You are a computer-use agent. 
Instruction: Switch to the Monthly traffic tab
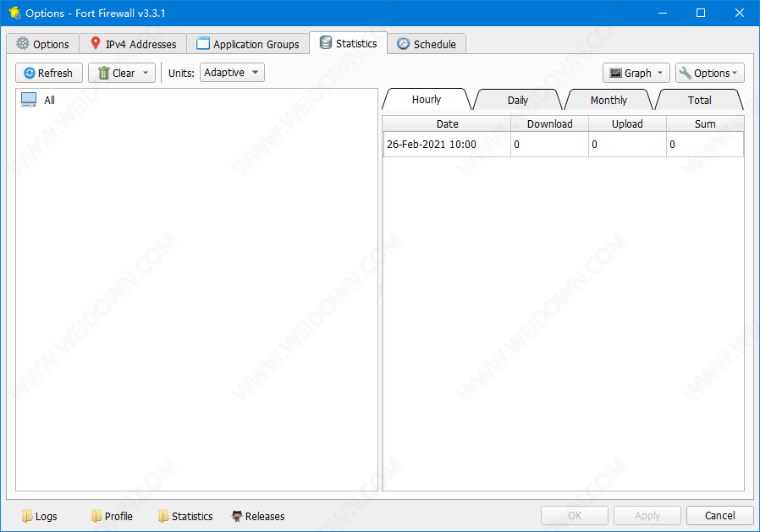[x=609, y=101]
